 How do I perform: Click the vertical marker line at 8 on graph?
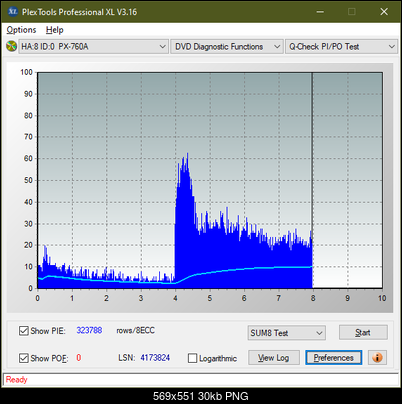[x=312, y=180]
